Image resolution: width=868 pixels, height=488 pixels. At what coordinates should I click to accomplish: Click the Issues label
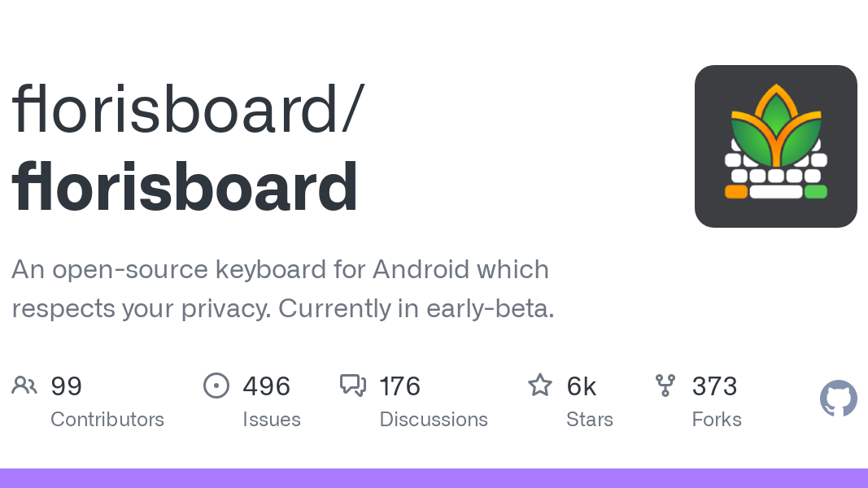pos(272,420)
